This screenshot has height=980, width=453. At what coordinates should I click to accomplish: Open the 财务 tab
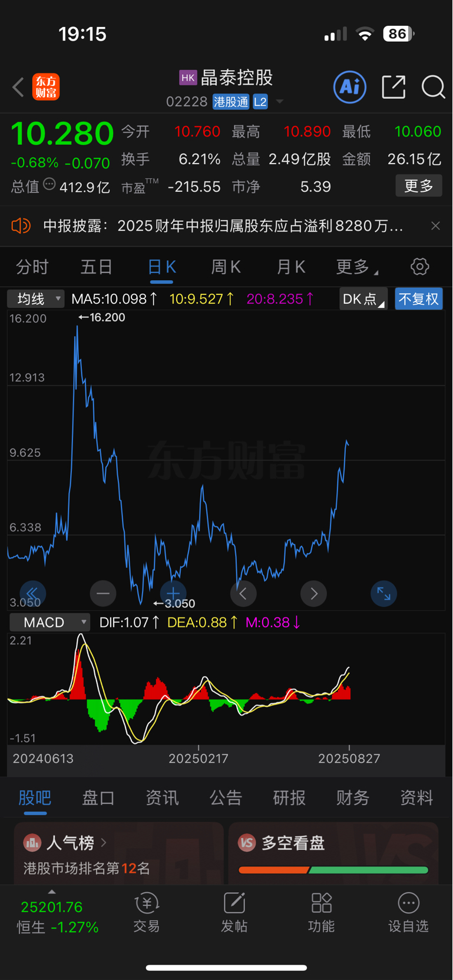(x=353, y=798)
